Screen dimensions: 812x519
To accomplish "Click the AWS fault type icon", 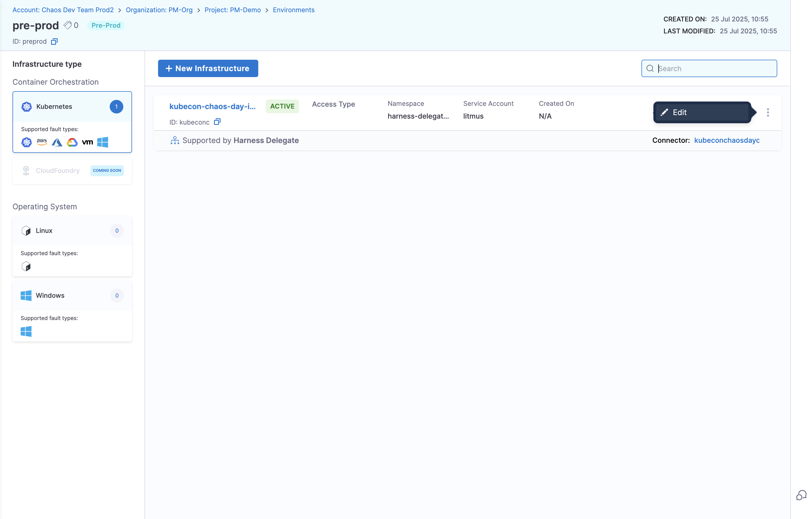I will [x=42, y=142].
